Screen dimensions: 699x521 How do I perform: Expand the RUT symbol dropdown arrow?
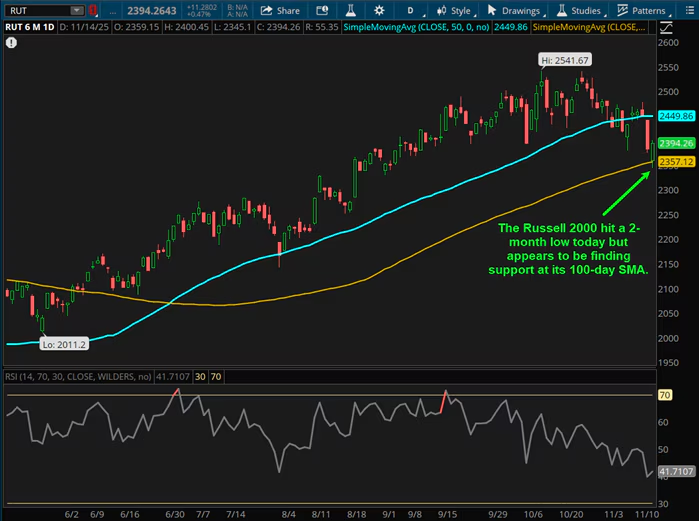pyautogui.click(x=77, y=10)
